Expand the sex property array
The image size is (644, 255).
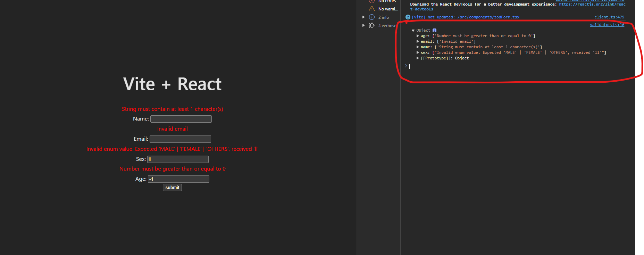pyautogui.click(x=418, y=52)
